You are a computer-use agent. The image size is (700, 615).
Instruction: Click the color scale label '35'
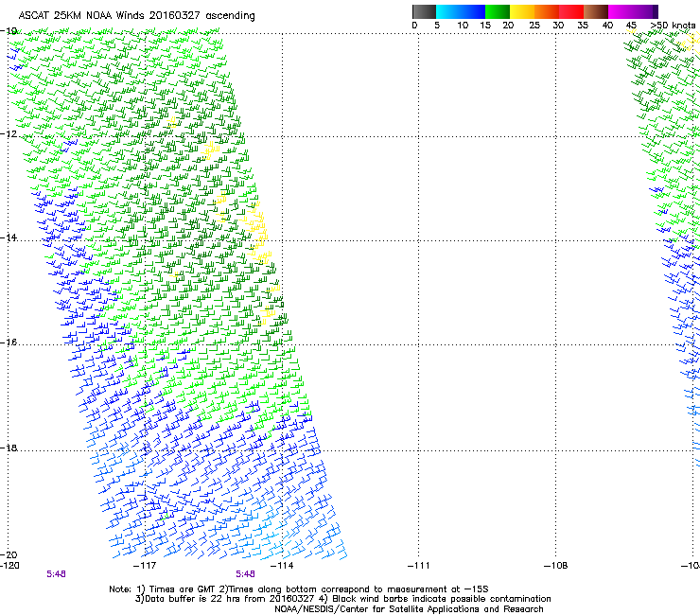click(x=583, y=26)
